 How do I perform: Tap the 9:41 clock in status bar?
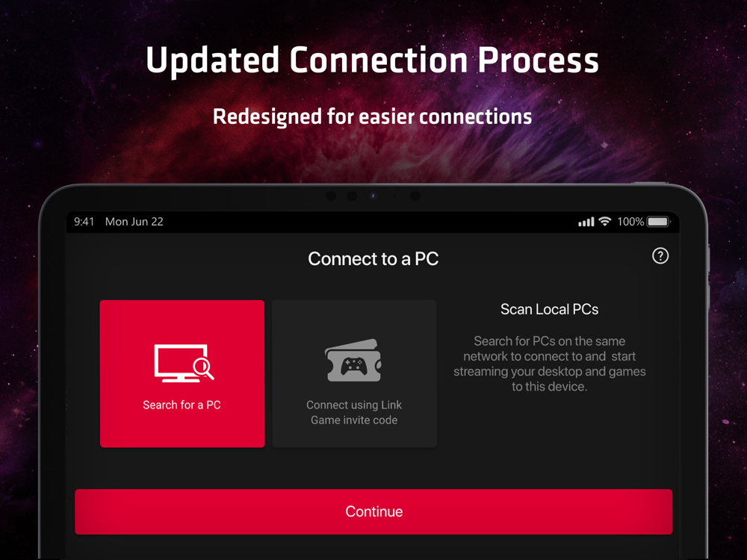84,222
